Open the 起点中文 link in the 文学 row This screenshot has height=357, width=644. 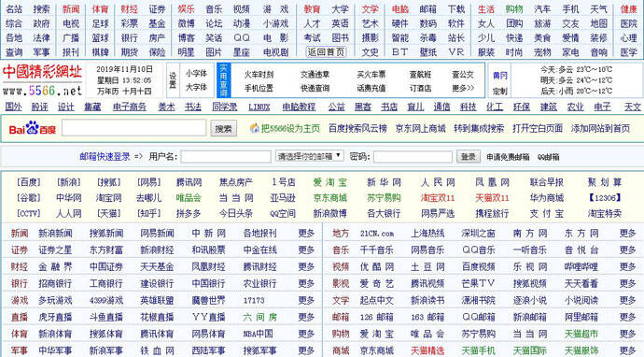pyautogui.click(x=377, y=300)
